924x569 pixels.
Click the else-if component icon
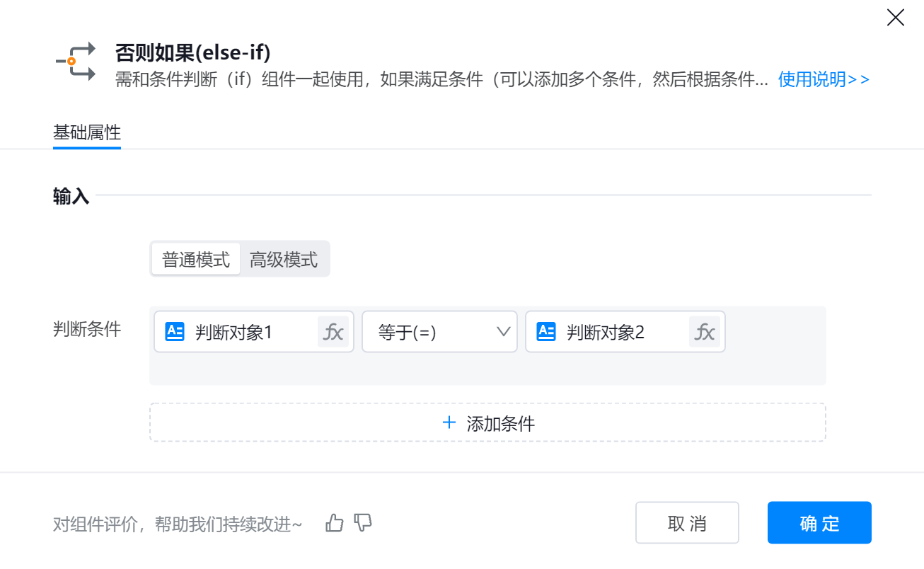pos(76,62)
